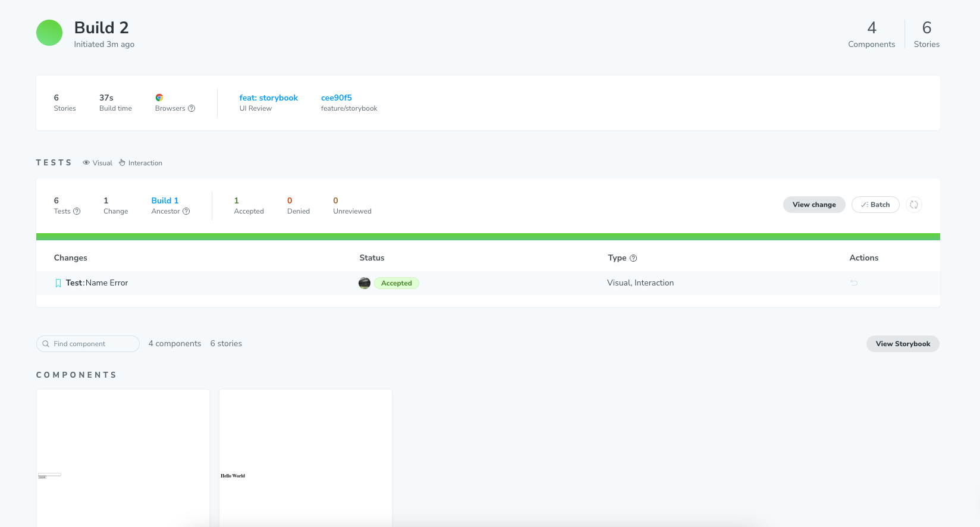Click the View change button
The height and width of the screenshot is (527, 980).
[814, 205]
